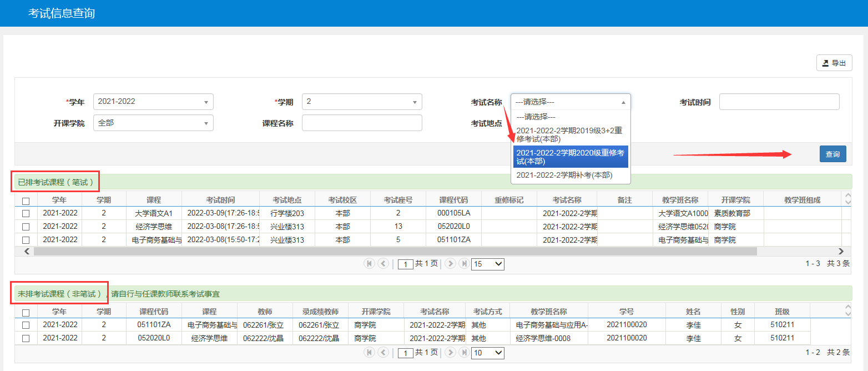Viewport: 868px width, 371px height.
Task: Click the last-page icon in upper pager
Action: click(x=464, y=264)
